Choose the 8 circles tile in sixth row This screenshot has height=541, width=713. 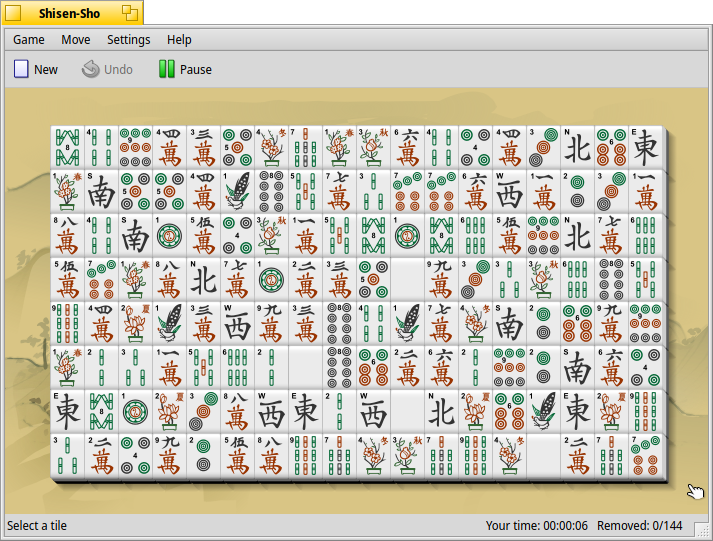tap(340, 368)
